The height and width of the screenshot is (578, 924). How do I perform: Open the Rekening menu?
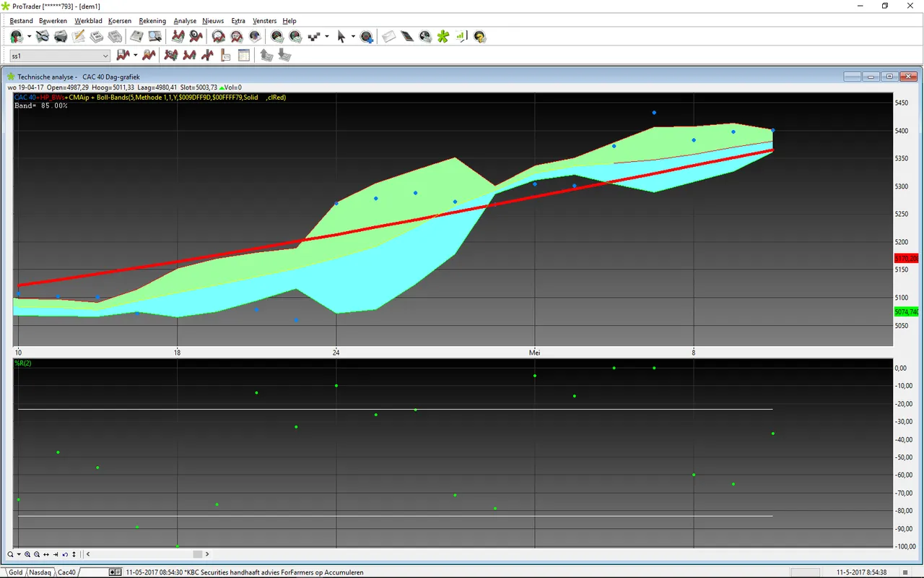pos(152,21)
